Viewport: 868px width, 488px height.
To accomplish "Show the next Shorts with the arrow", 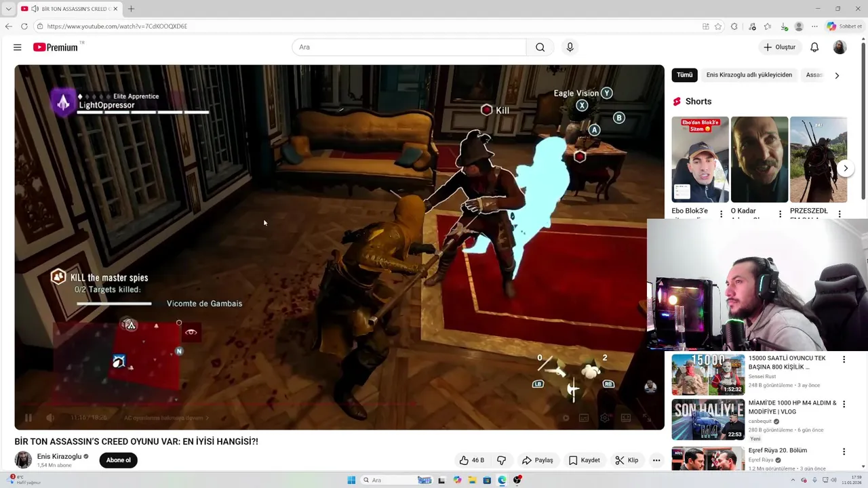I will tap(845, 168).
